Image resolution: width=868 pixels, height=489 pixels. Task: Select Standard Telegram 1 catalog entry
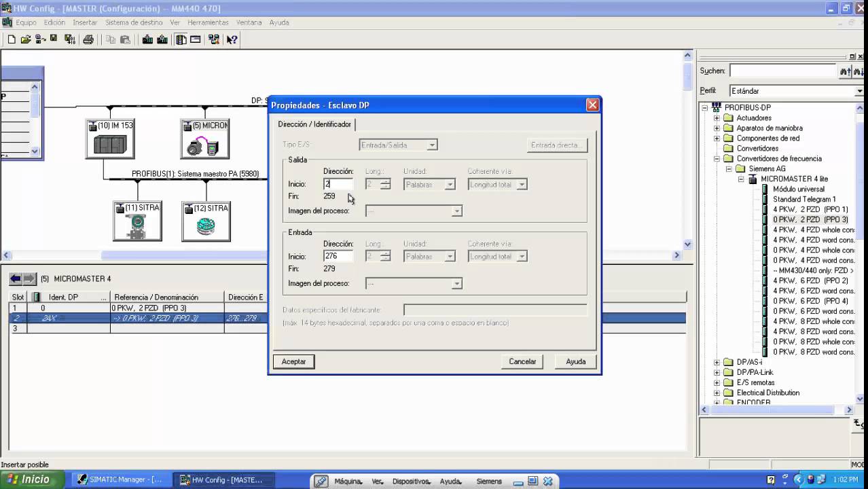(804, 200)
